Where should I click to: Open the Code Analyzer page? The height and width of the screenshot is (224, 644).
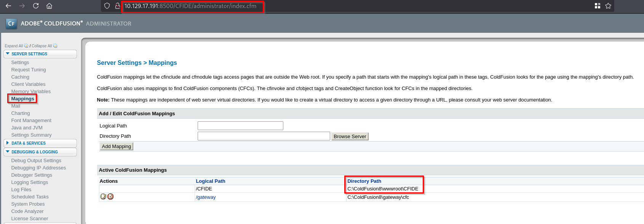pos(27,211)
